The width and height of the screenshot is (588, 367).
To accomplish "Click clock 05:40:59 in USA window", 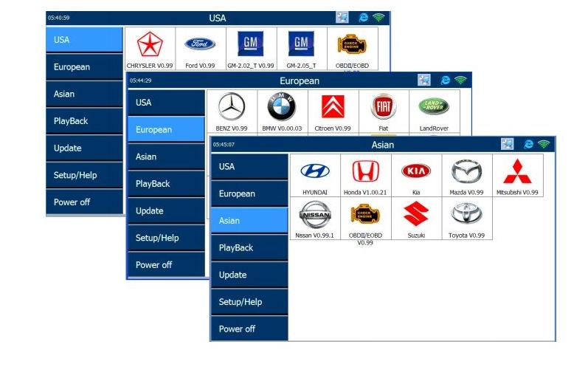I will click(58, 18).
